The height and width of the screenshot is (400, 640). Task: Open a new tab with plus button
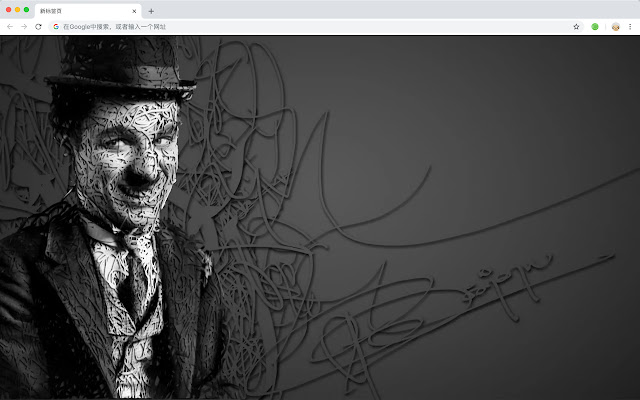pos(151,11)
